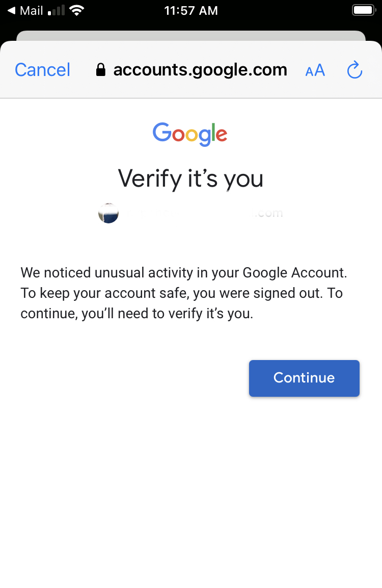The height and width of the screenshot is (588, 382).
Task: Tap the accounts.google.com address field
Action: 200,70
